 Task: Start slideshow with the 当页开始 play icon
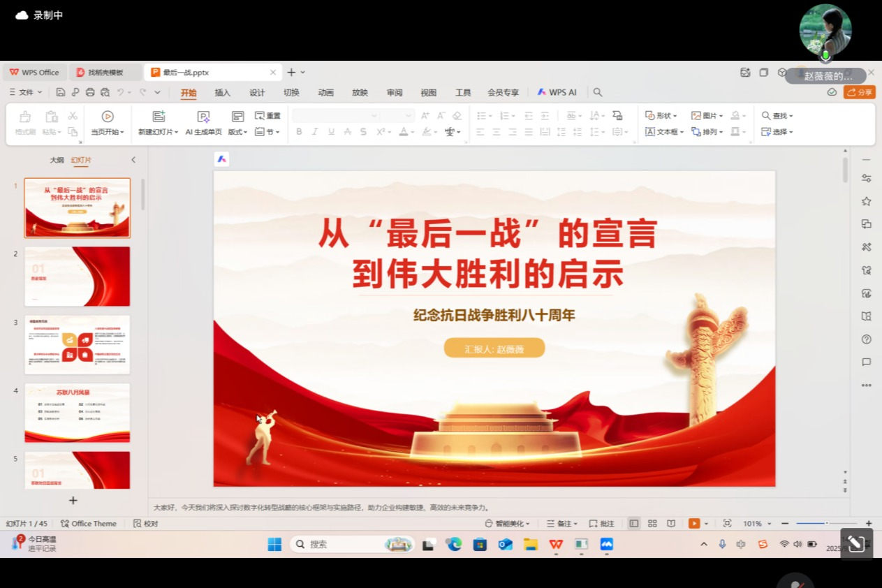click(108, 117)
